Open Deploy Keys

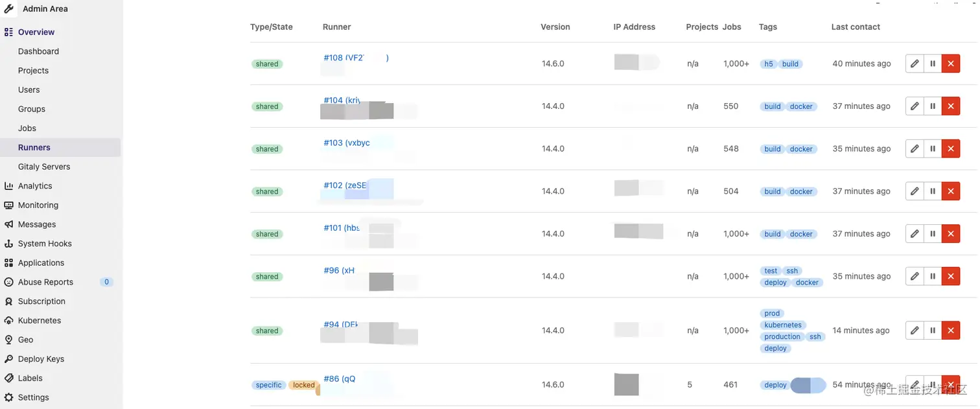41,359
